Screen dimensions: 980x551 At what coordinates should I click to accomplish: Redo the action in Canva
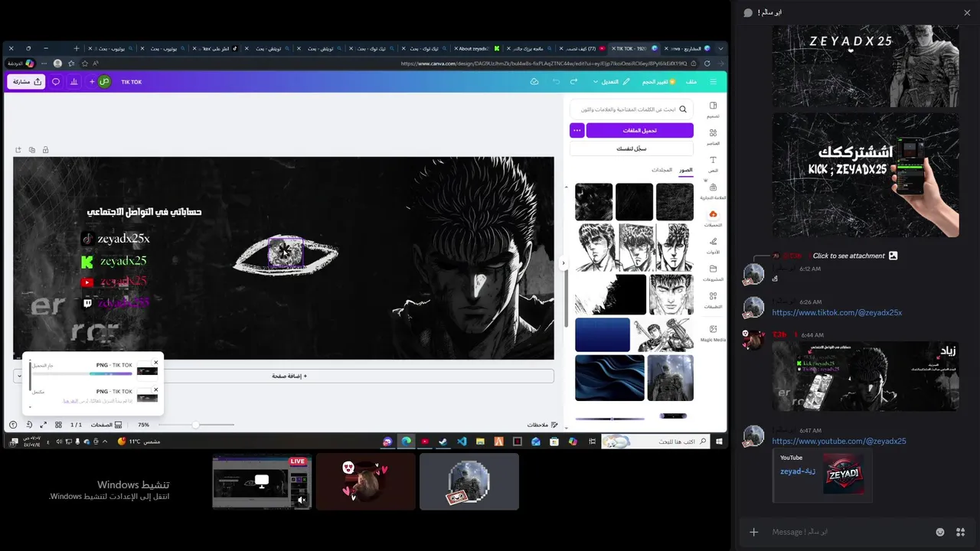pyautogui.click(x=574, y=81)
